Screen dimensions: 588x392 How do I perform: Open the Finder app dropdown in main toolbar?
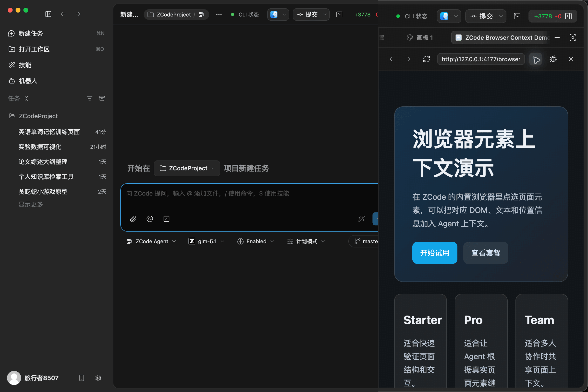tap(278, 15)
